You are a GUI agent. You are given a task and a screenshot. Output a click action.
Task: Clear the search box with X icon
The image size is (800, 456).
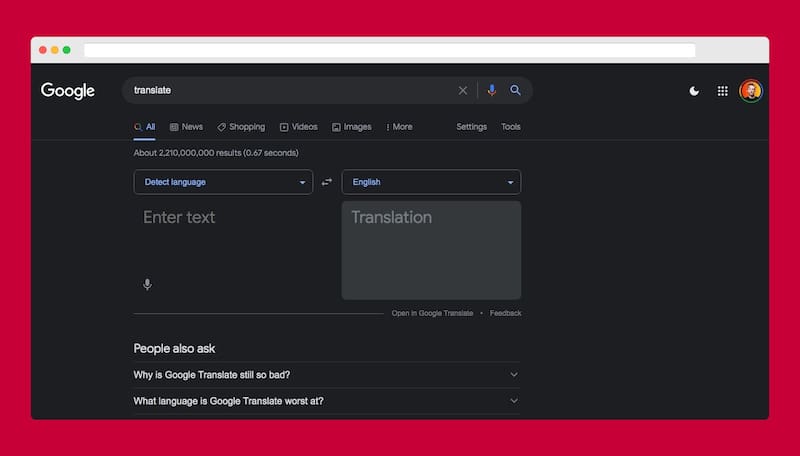coord(462,91)
